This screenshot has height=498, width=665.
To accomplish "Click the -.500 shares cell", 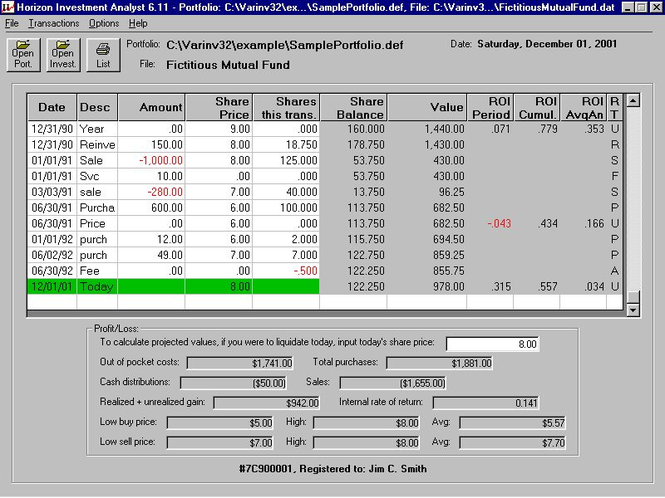I will [286, 271].
